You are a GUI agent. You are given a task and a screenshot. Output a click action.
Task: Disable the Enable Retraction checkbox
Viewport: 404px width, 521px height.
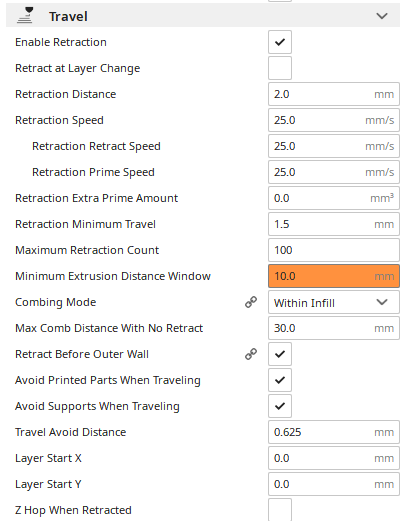click(x=280, y=42)
